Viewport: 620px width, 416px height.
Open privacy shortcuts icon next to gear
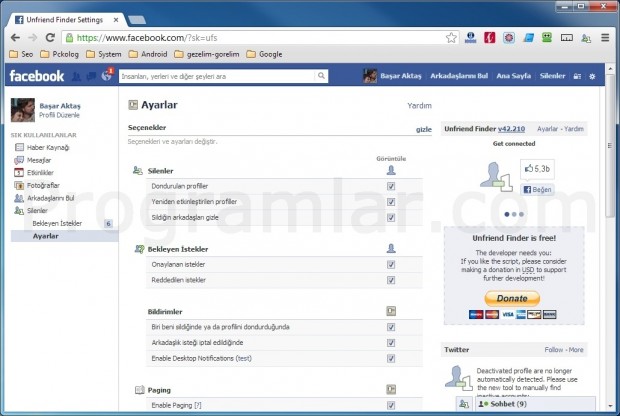pos(577,76)
